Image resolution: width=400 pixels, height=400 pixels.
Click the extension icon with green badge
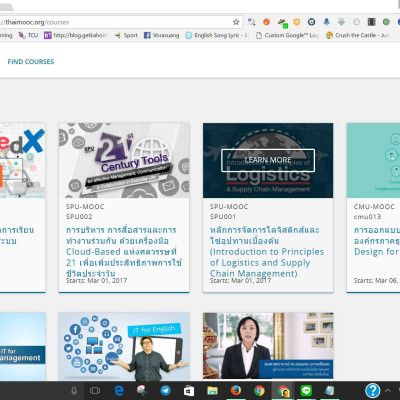pos(282,22)
